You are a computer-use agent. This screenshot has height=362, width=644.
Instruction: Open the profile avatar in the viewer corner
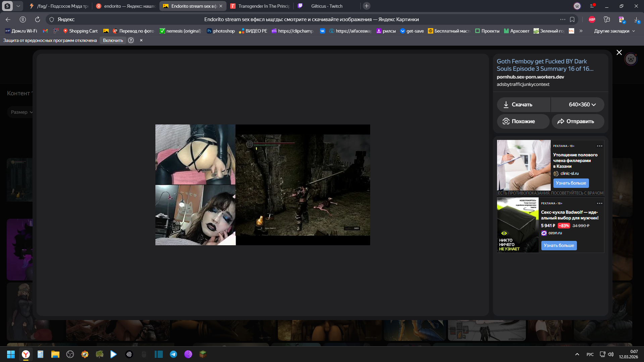pyautogui.click(x=631, y=59)
